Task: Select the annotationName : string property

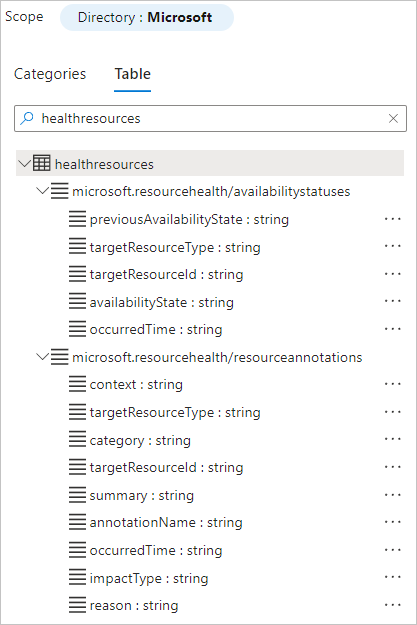Action: (x=166, y=523)
